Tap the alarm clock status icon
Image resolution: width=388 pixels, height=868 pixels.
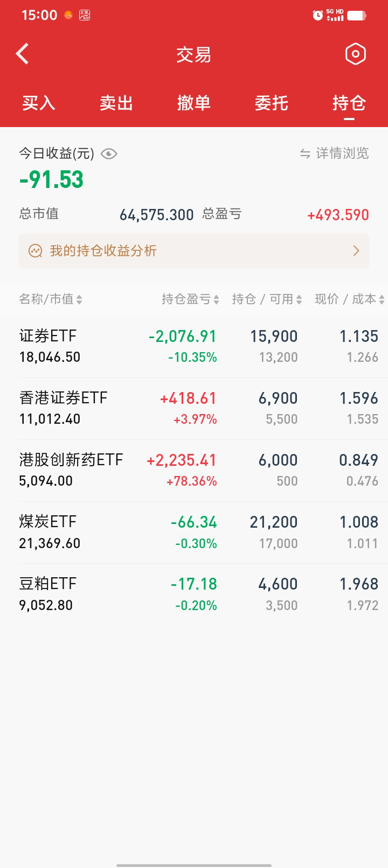coord(317,16)
